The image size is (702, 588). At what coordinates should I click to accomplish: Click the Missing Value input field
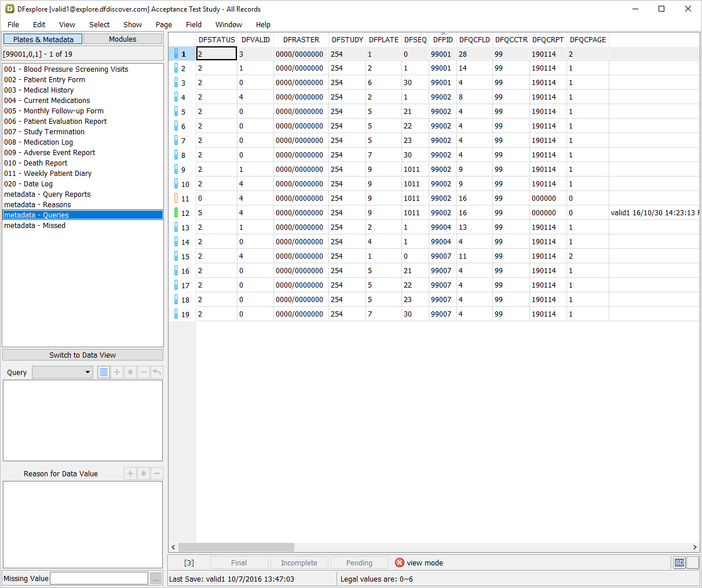pyautogui.click(x=99, y=578)
